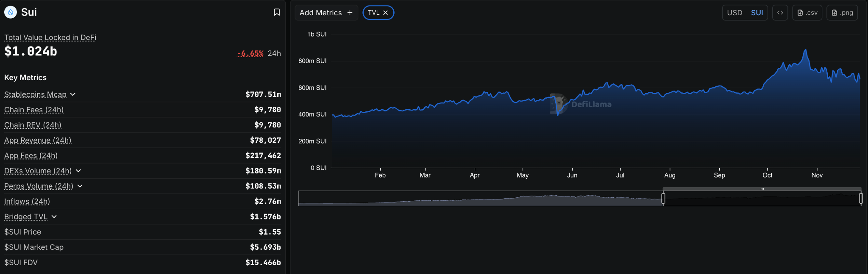Viewport: 868px width, 274px height.
Task: Bookmark the Sui chain page
Action: click(277, 12)
